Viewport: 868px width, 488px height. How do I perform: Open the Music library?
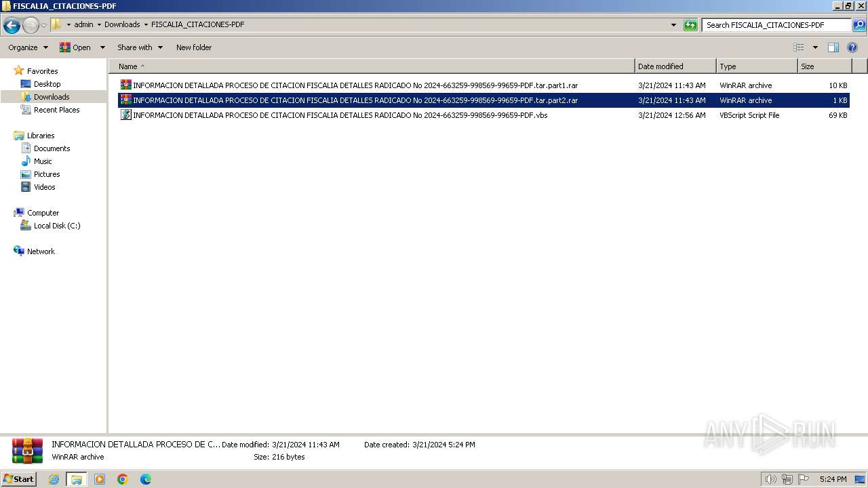coord(43,161)
